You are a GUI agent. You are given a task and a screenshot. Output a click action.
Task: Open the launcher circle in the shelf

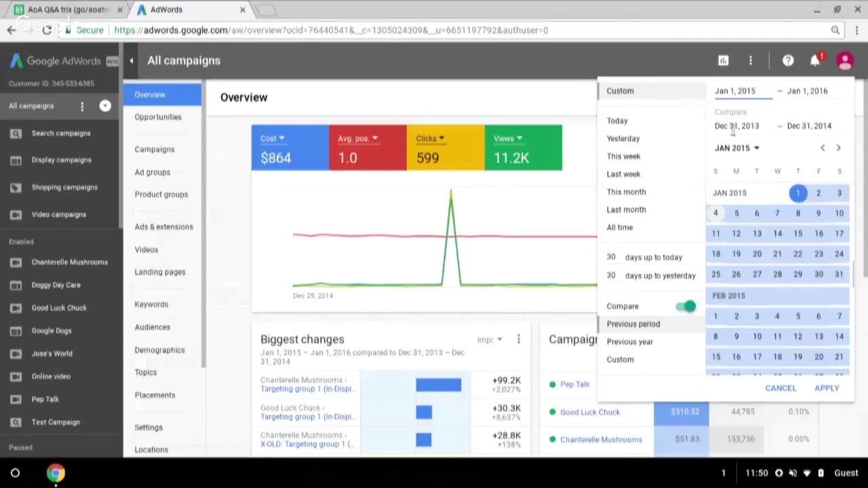pyautogui.click(x=15, y=473)
